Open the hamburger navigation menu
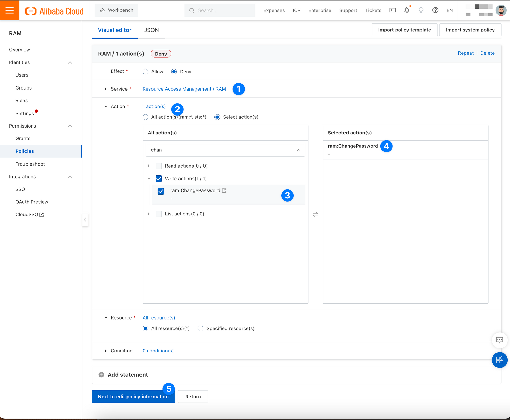The height and width of the screenshot is (420, 510). point(9,10)
